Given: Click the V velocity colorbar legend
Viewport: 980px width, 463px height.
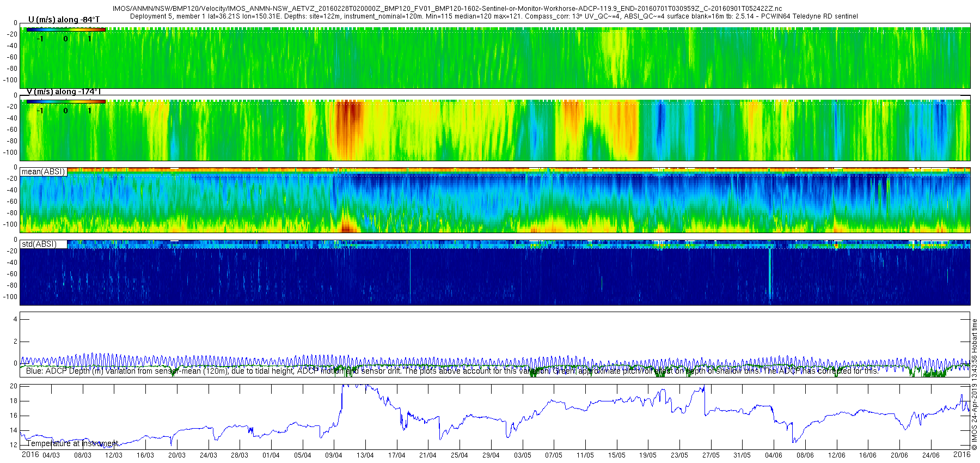Looking at the screenshot, I should 65,101.
